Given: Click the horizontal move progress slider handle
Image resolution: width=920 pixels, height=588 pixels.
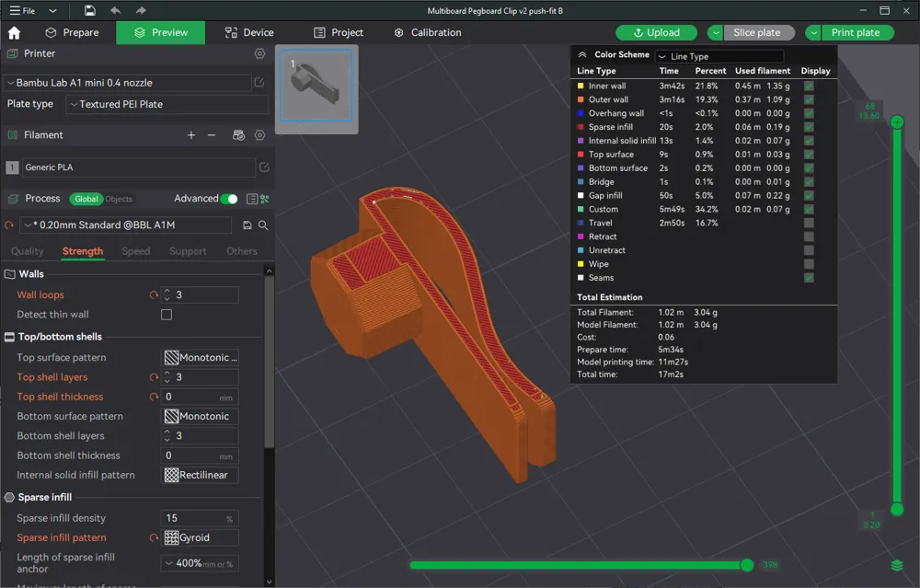Looking at the screenshot, I should pos(747,565).
